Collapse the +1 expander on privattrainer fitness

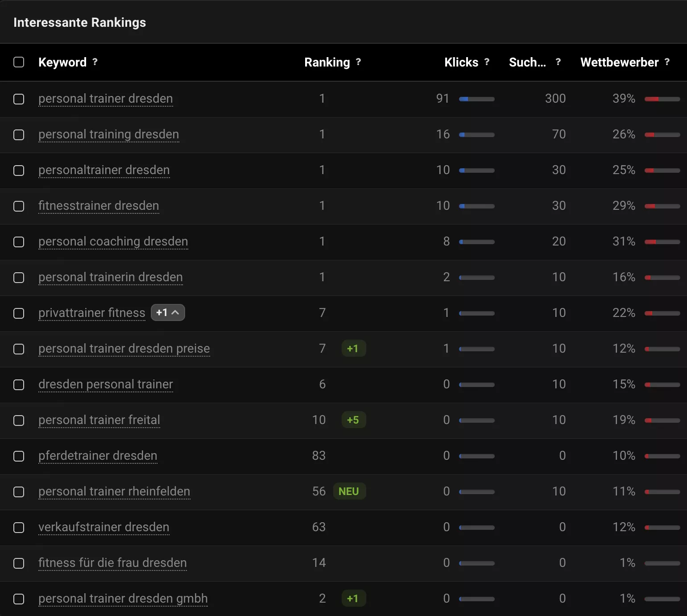168,312
